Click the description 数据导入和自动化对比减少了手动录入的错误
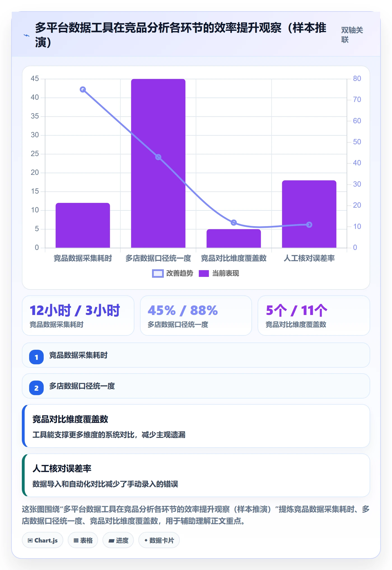392x570 pixels. [105, 484]
